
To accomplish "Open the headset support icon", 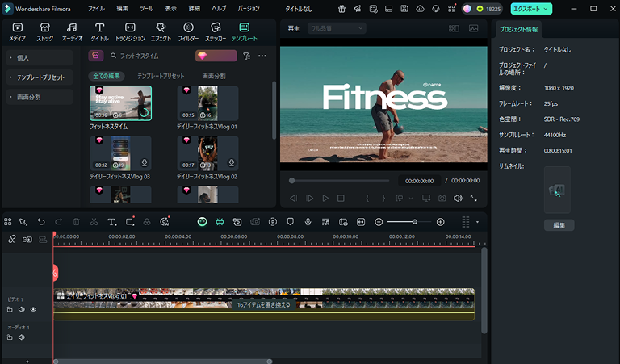I will point(435,9).
